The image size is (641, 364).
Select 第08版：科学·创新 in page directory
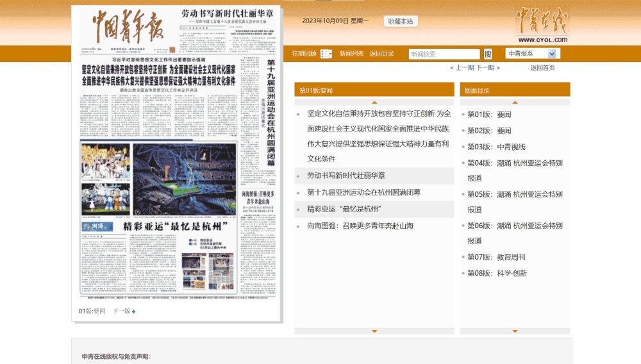coord(497,273)
